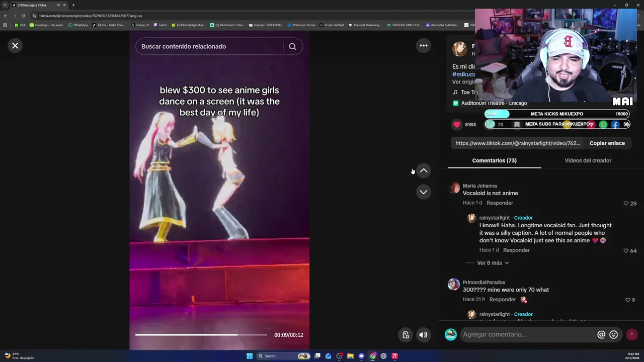Open 'TikTok - Make Your...' bookmark

pos(109,25)
